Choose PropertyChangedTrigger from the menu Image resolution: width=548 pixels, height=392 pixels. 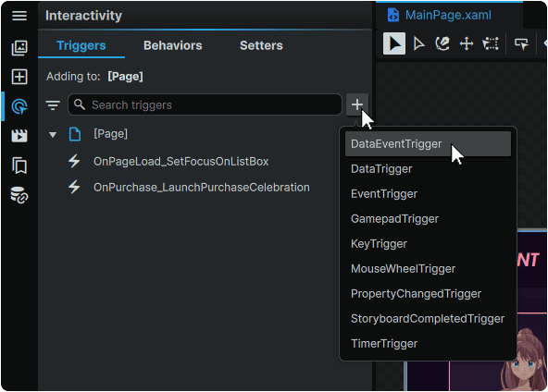428,294
